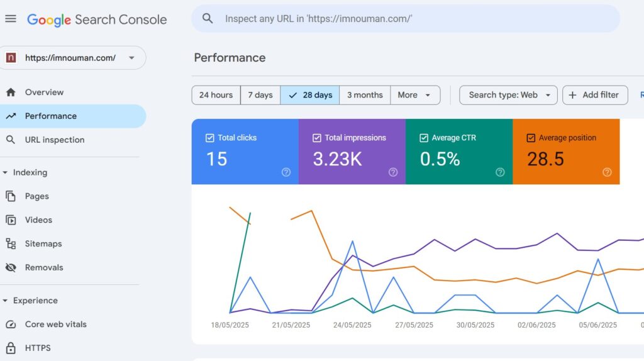Viewport: 644px width, 361px height.
Task: Toggle the Average CTR checkbox
Action: [x=424, y=138]
